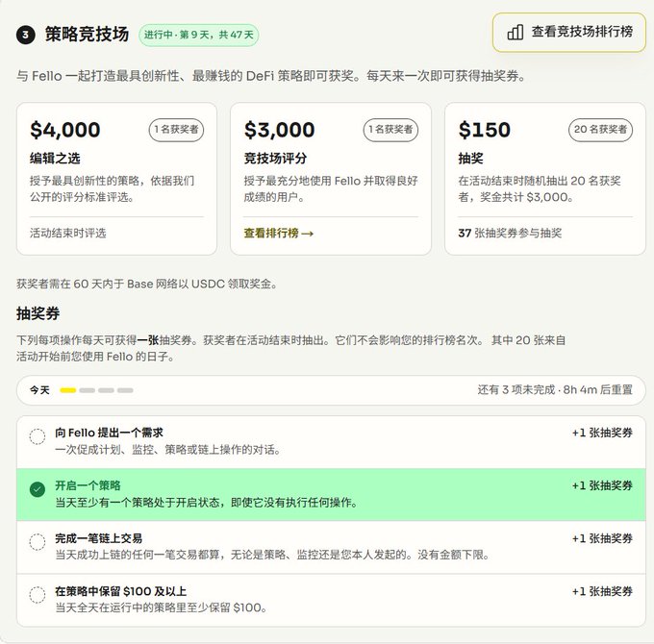Follow the 查看排行榜 → link
Screen dimensions: 654x644
(x=279, y=233)
